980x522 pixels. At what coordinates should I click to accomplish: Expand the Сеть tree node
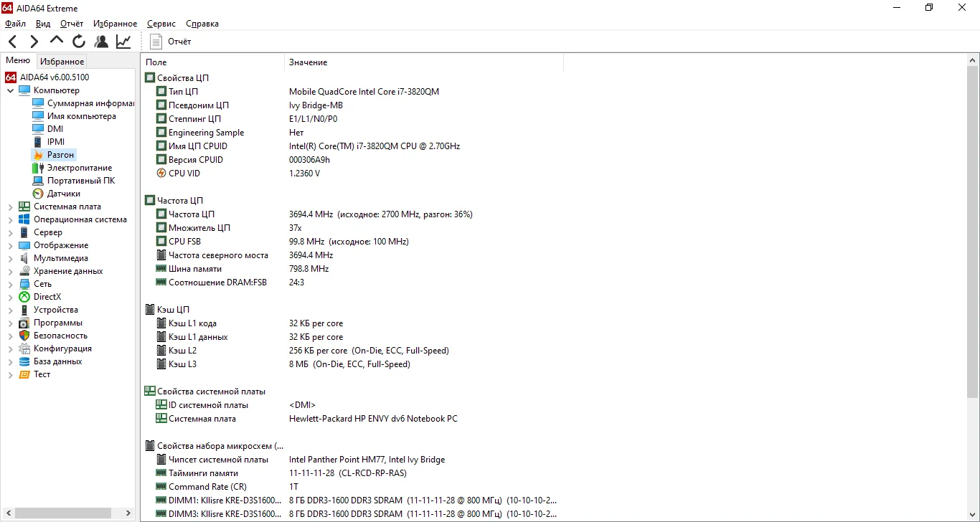(10, 284)
